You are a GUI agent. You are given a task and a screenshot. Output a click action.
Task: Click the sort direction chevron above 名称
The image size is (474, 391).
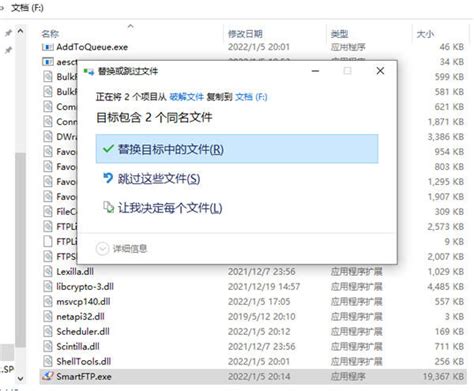131,26
